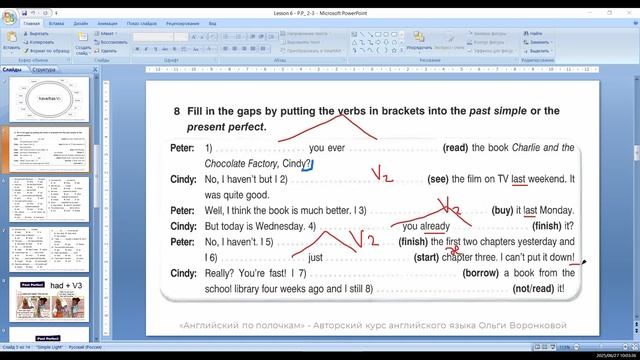The image size is (640, 360).
Task: Copy selection with Копировать
Action: pyautogui.click(x=38, y=42)
